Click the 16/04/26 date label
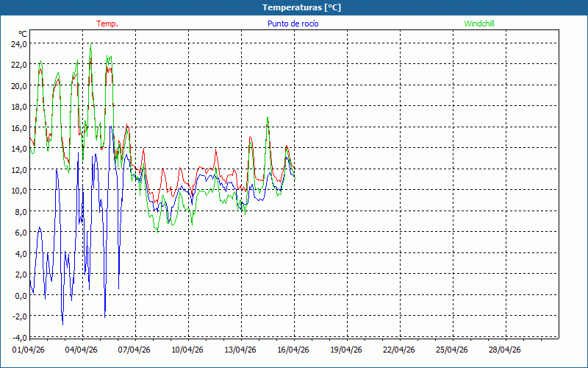The width and height of the screenshot is (588, 368). (293, 350)
